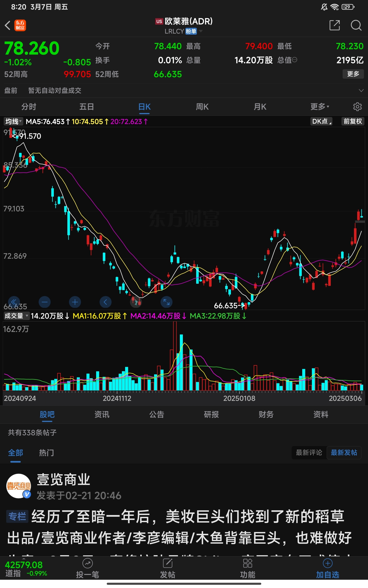Tap the 总值 info circle icon

pyautogui.click(x=294, y=60)
